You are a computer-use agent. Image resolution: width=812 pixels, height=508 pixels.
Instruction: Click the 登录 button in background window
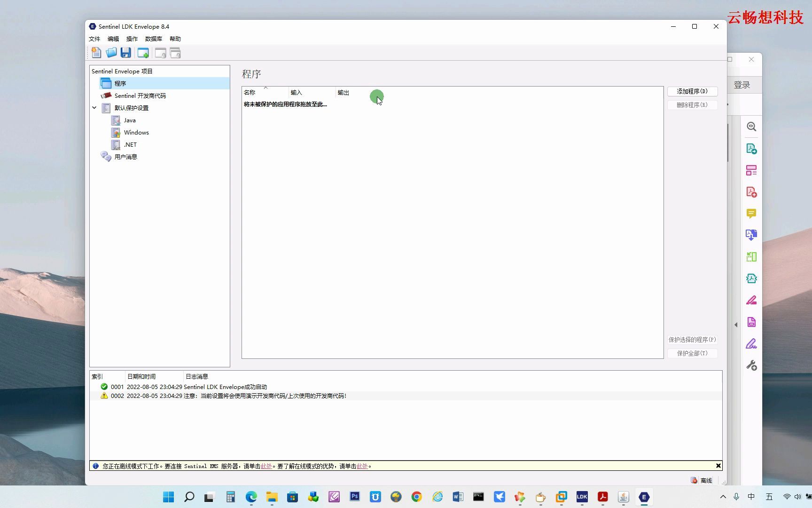tap(742, 85)
